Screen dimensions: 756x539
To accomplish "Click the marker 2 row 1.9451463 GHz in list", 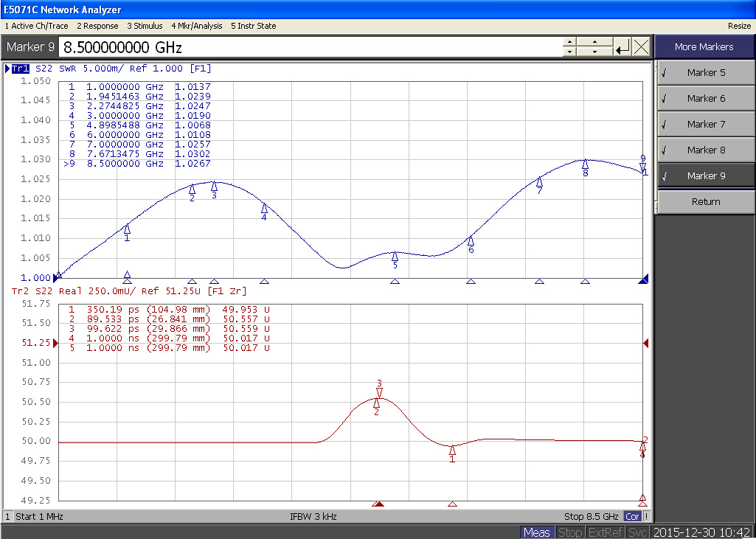I will (x=139, y=97).
